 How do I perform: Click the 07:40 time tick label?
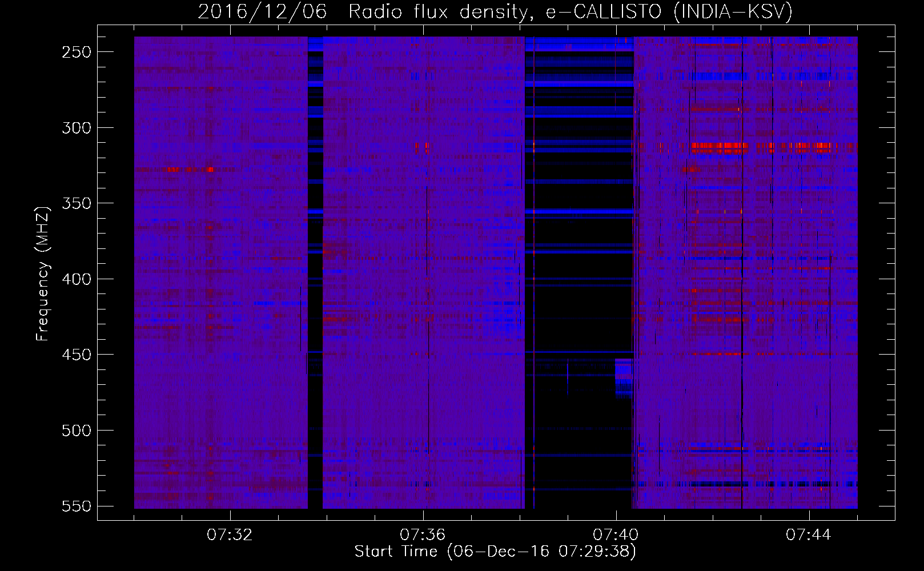616,535
